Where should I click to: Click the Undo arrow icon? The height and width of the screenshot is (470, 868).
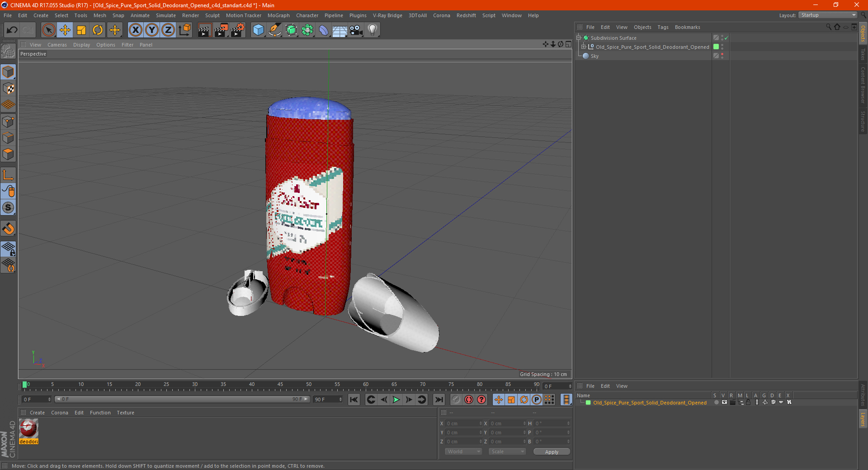pos(12,30)
